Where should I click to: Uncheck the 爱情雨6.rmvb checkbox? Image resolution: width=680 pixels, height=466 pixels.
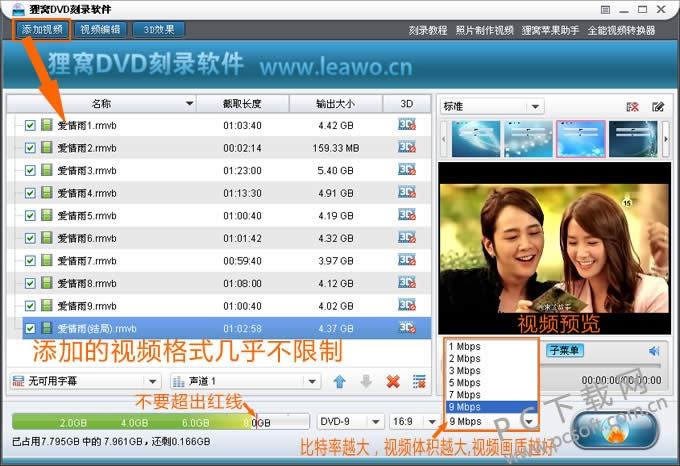point(30,238)
